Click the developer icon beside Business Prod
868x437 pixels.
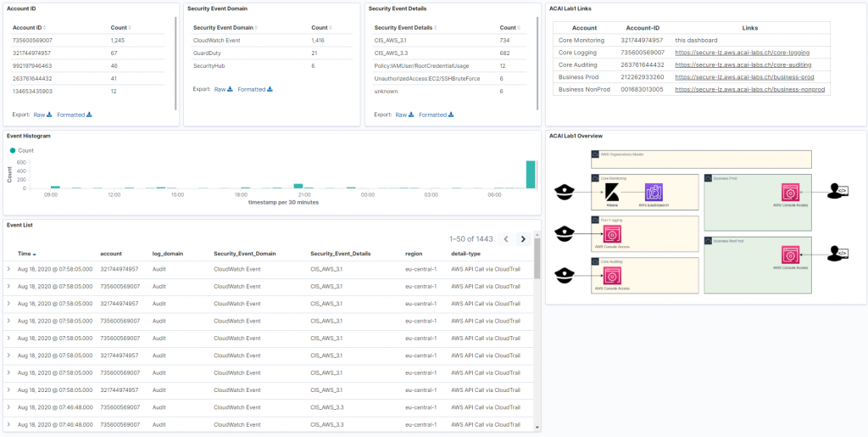(837, 192)
